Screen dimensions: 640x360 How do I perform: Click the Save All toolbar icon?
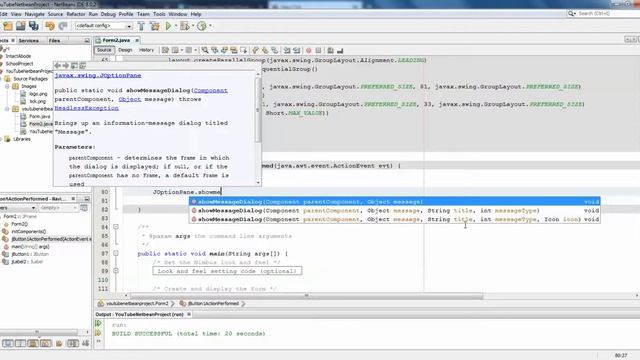34,26
